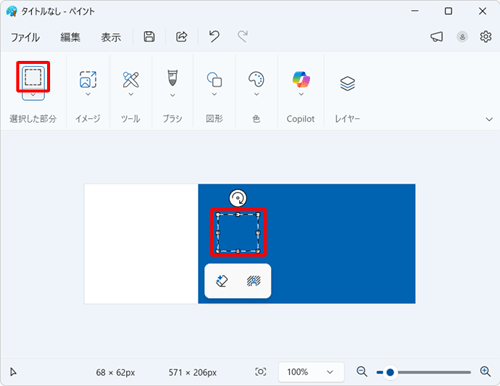Expand the イメージ dropdown chevron
The width and height of the screenshot is (500, 386).
(88, 95)
